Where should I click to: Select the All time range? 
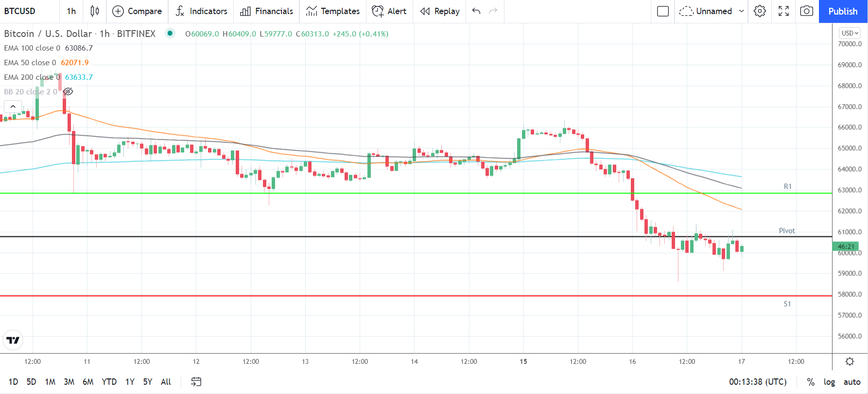[x=166, y=382]
